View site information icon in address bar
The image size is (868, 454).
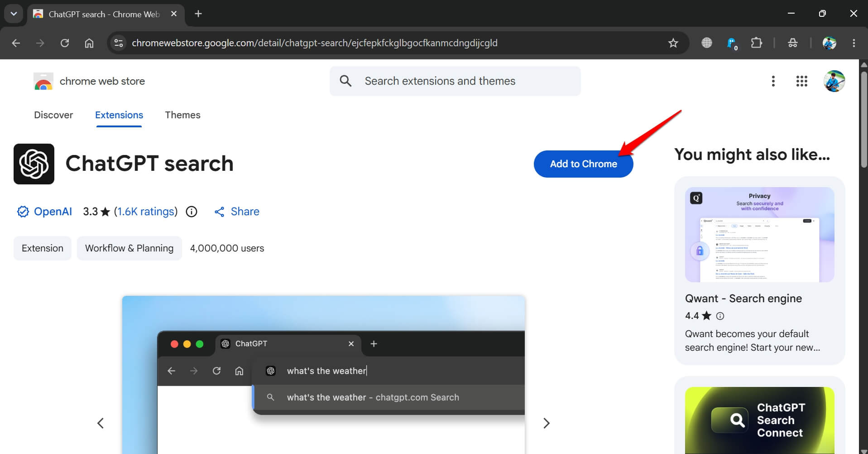tap(119, 43)
